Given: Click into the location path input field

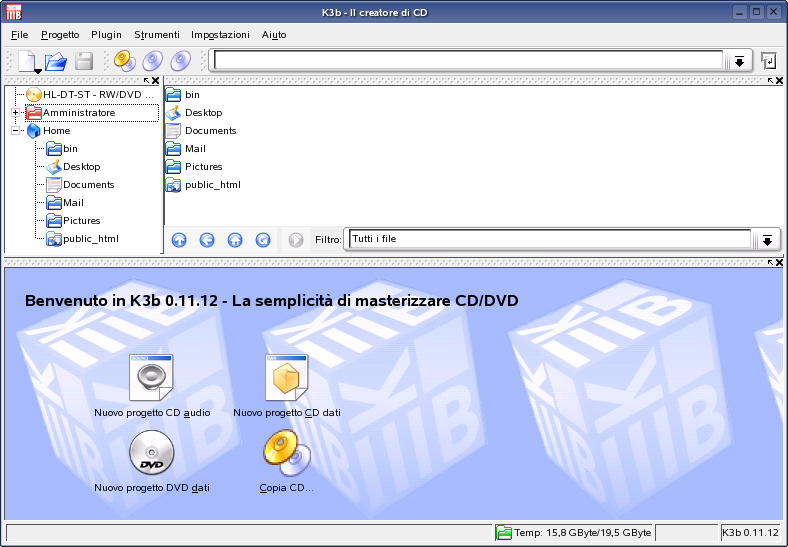Looking at the screenshot, I should [468, 61].
